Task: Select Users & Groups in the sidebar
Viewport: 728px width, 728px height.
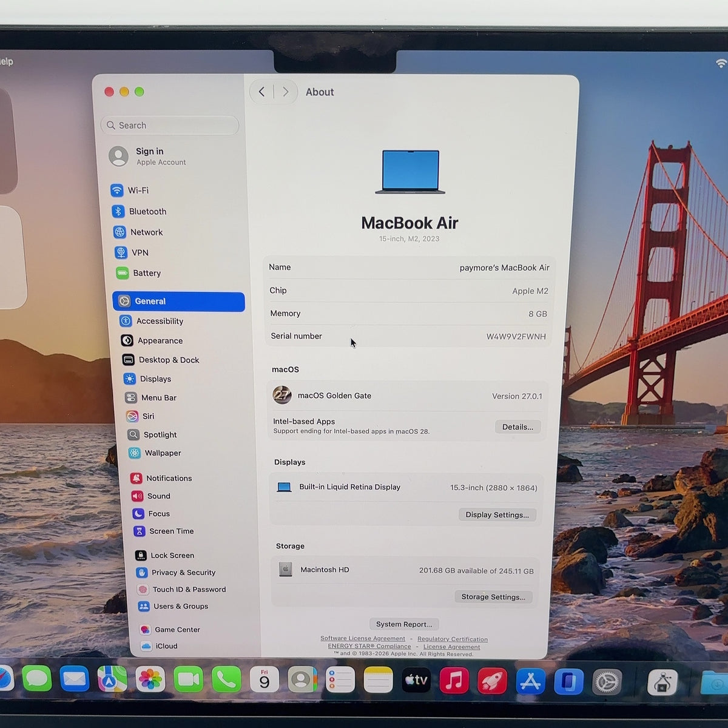Action: [173, 606]
